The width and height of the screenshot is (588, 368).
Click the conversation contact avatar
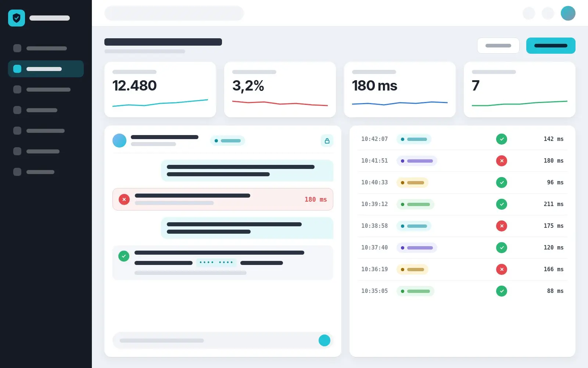coord(119,141)
